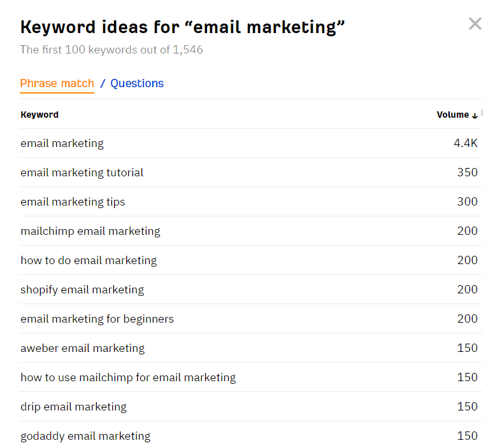Open the Volume info tooltip icon
The height and width of the screenshot is (448, 495).
[x=482, y=112]
